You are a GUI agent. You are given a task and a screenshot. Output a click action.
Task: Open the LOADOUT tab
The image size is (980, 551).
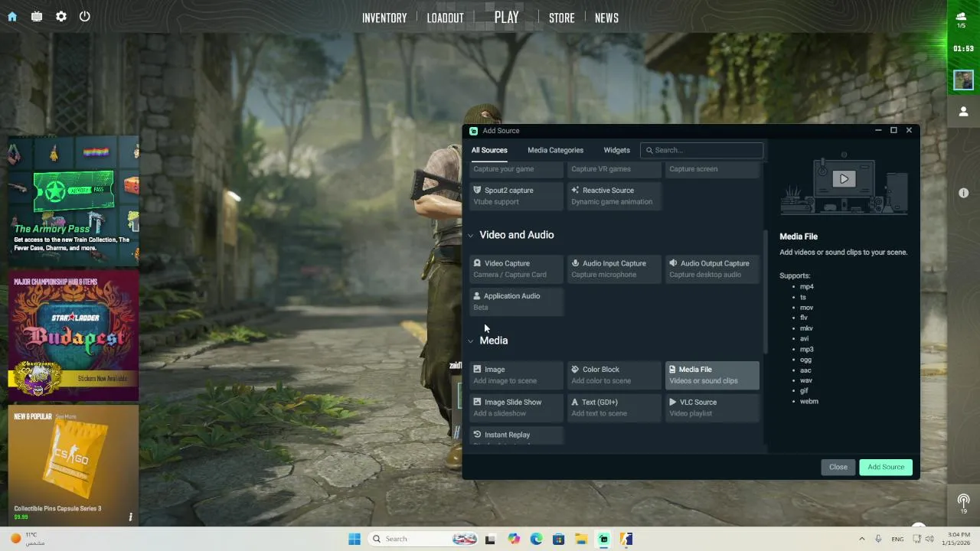(x=445, y=18)
